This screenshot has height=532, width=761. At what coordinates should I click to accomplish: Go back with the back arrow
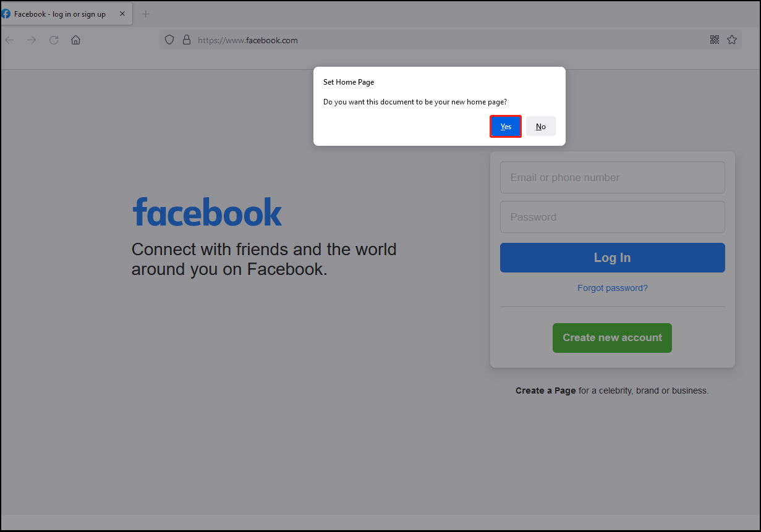(9, 40)
